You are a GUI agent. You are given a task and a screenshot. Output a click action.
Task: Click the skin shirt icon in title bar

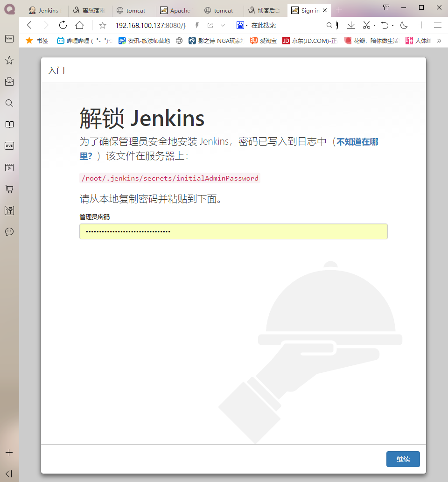pos(386,7)
